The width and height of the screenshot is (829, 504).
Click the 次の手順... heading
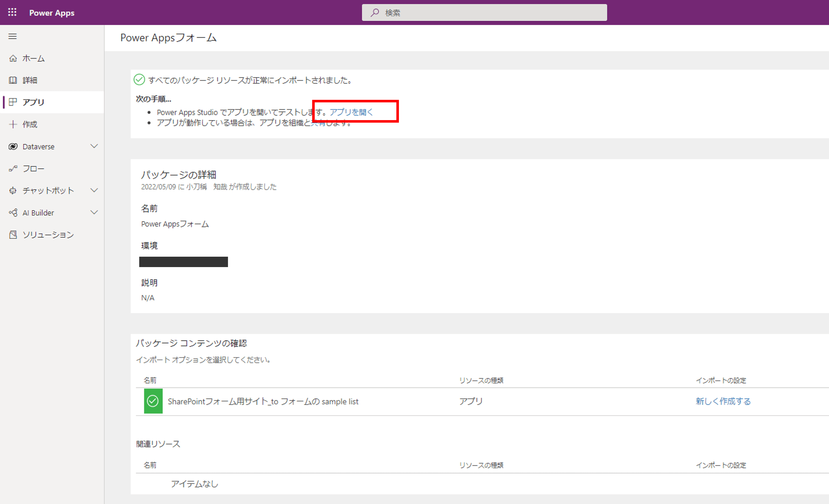pos(153,99)
